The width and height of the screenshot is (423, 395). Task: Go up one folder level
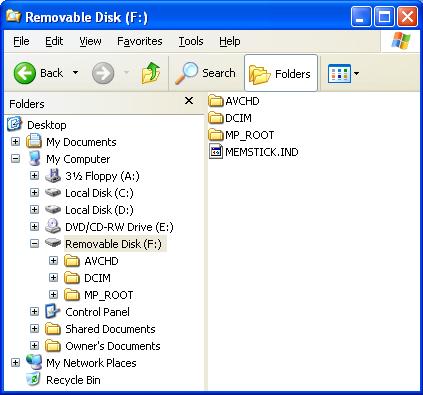151,73
